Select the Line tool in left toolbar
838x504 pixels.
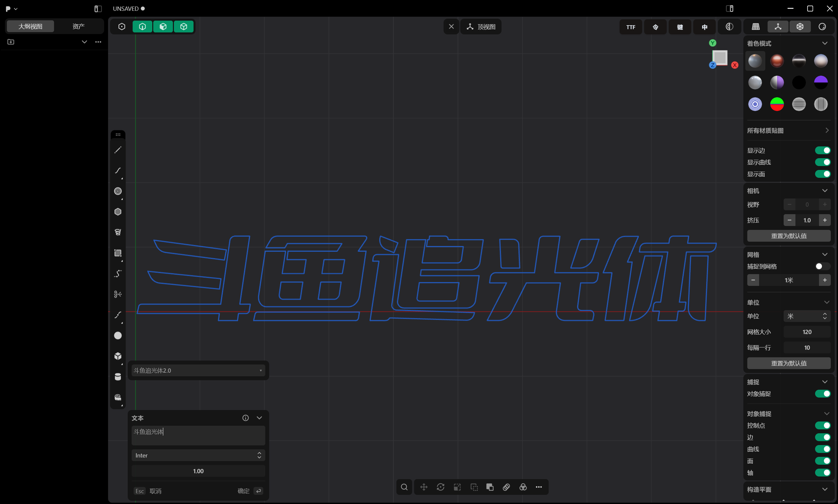(x=118, y=150)
